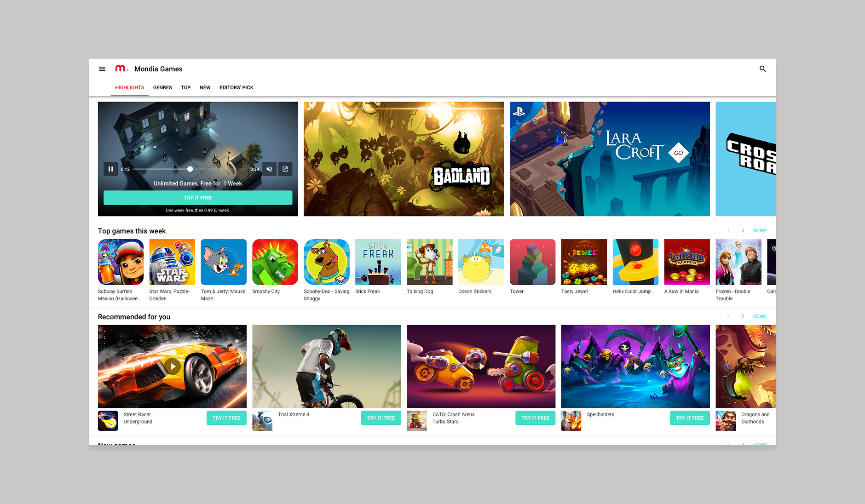
Task: Open Star Wars Puzzle-Droiden game icon
Action: 172,262
